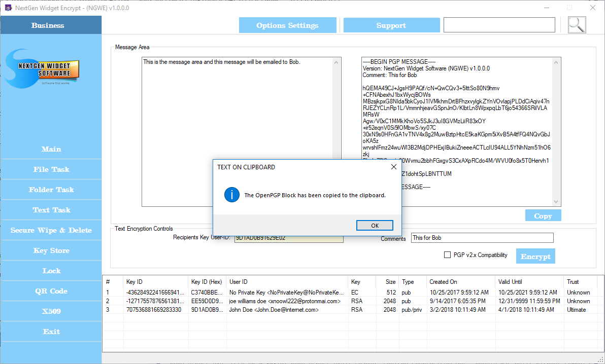Viewport: 605px width, 364px height.
Task: Click the # column header
Action: pyautogui.click(x=113, y=282)
